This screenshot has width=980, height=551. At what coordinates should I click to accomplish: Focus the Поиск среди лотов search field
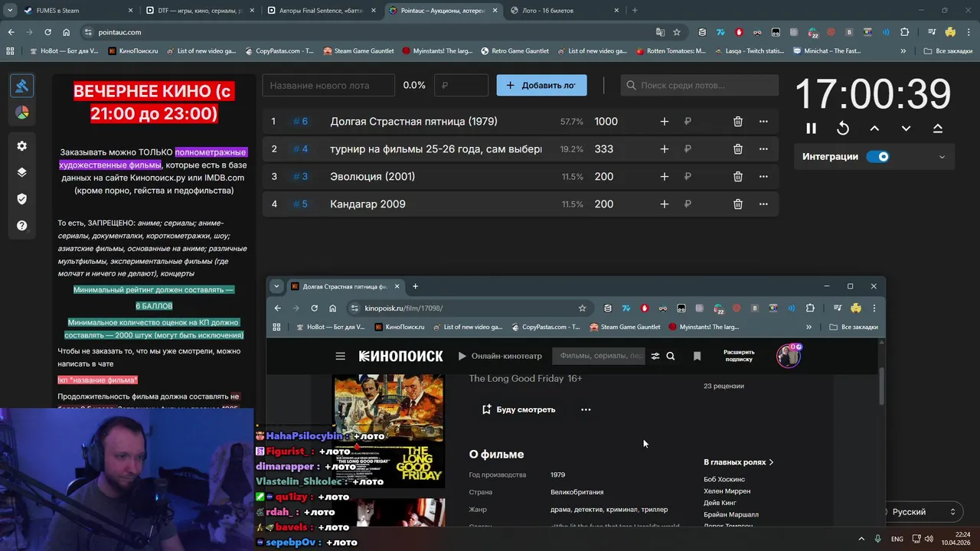point(699,85)
